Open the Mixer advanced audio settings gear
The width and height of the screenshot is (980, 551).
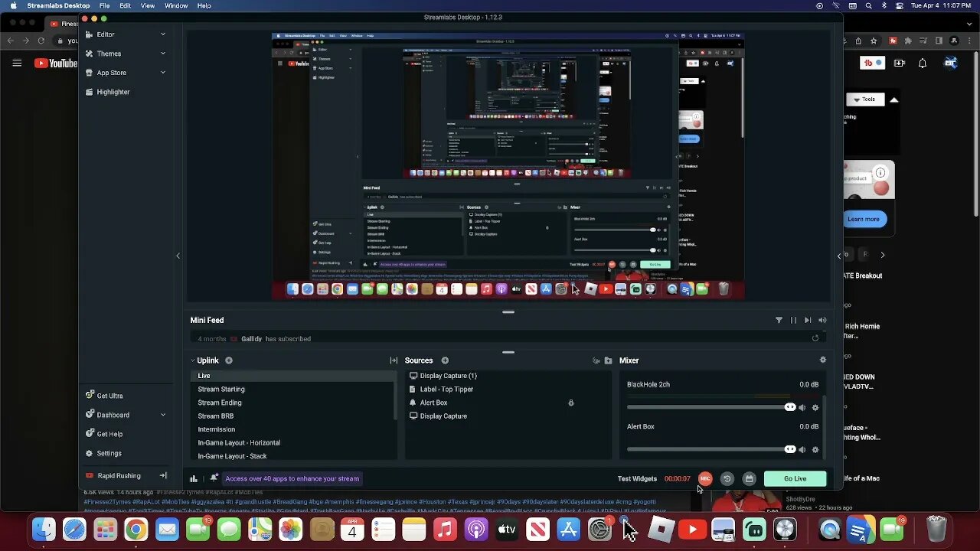[823, 360]
